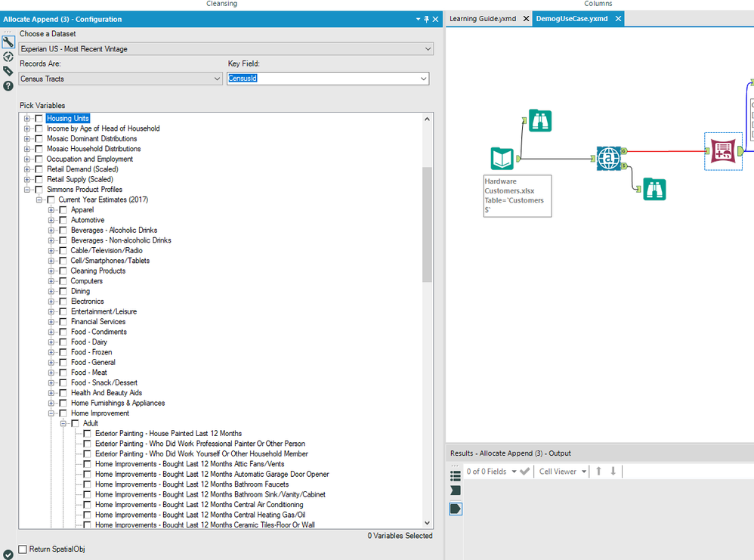Open the Choose a Dataset dropdown
The image size is (754, 560).
(x=226, y=49)
